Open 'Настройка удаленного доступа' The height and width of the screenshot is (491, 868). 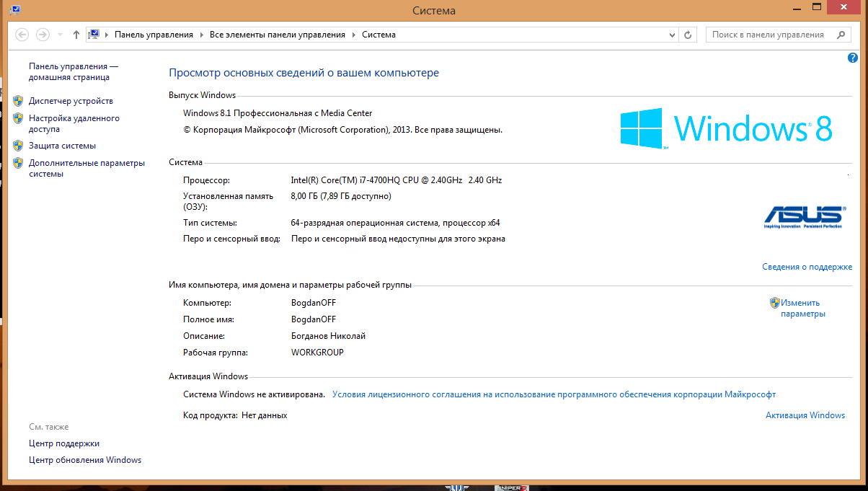[74, 124]
